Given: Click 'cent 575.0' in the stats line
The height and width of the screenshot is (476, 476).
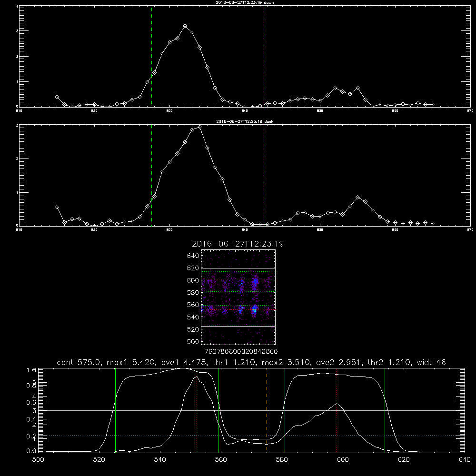Looking at the screenshot, I should click(79, 362).
